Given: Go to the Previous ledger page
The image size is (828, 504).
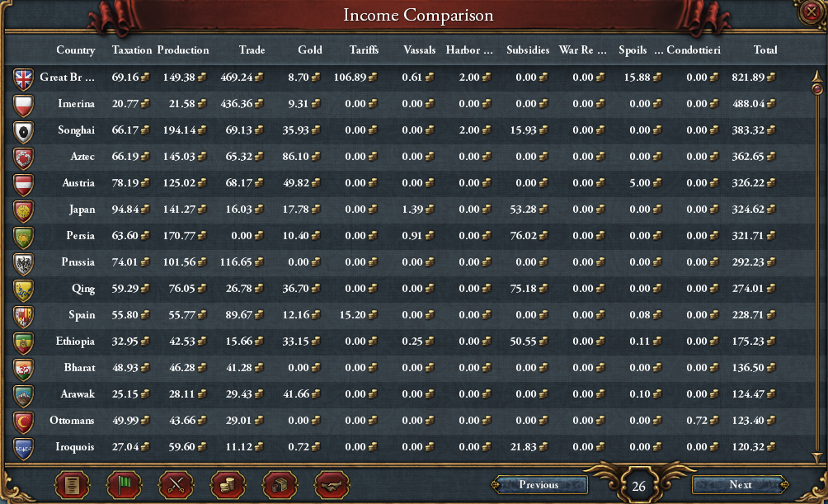Looking at the screenshot, I should (x=539, y=484).
